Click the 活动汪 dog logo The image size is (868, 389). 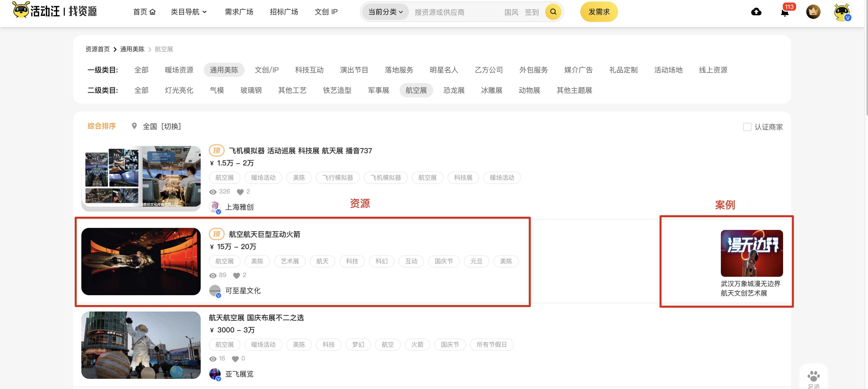[x=21, y=10]
